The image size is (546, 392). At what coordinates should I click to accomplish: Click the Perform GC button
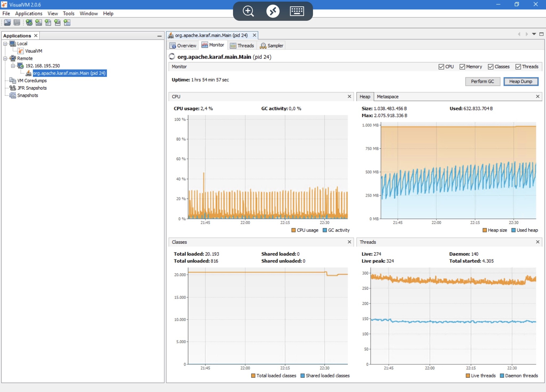pos(482,82)
